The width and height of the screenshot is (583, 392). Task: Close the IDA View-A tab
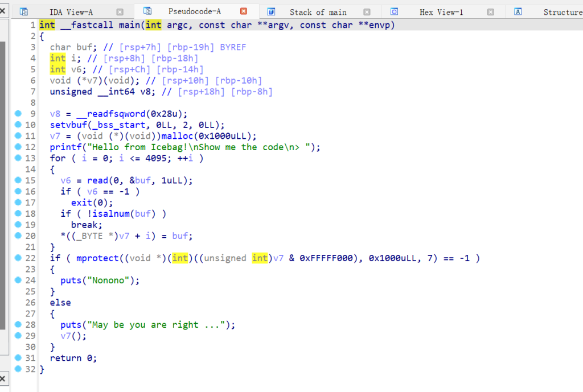pyautogui.click(x=120, y=12)
